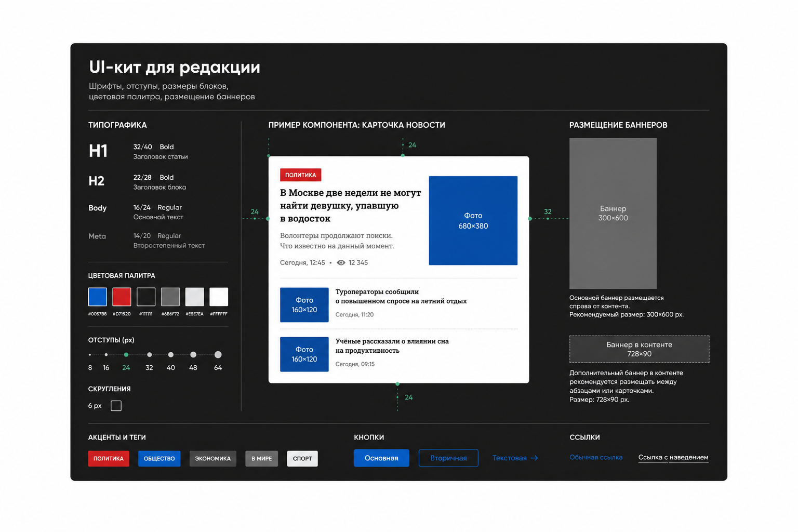The image size is (798, 532).
Task: Click the Баннер в контенте 728×90 block
Action: pyautogui.click(x=640, y=349)
